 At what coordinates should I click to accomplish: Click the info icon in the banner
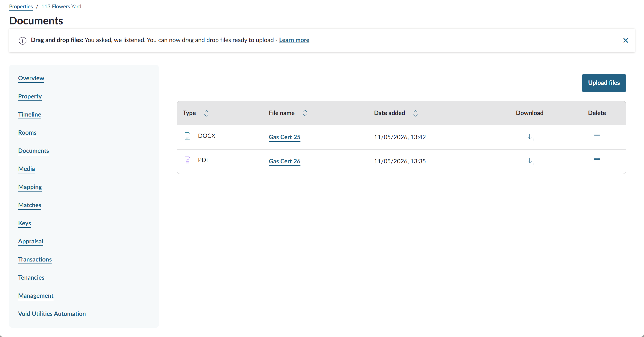23,41
